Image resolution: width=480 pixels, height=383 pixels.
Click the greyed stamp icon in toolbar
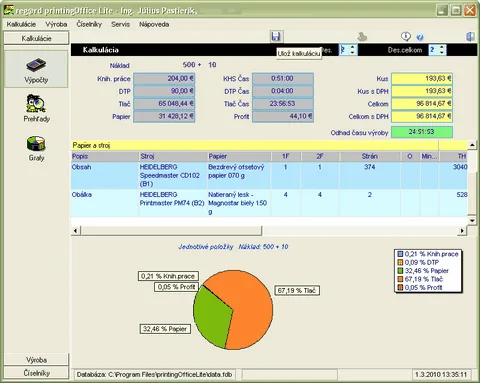click(362, 37)
